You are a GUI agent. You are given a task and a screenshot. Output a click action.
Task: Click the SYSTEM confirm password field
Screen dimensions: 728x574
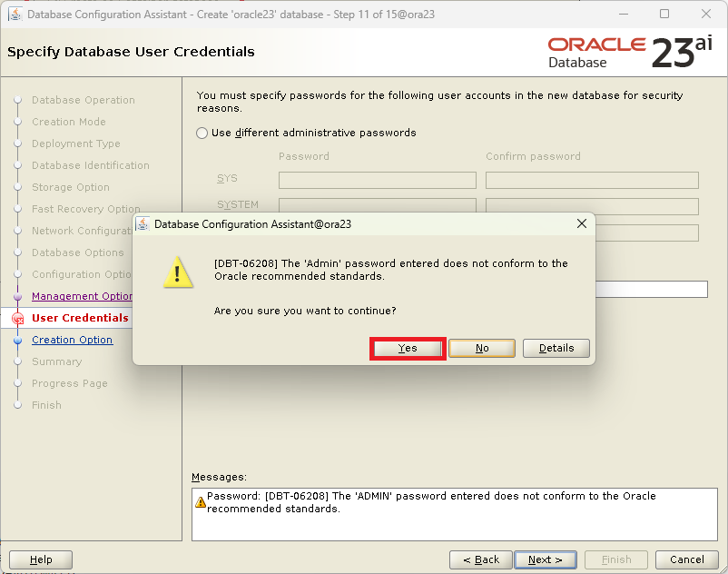(592, 206)
